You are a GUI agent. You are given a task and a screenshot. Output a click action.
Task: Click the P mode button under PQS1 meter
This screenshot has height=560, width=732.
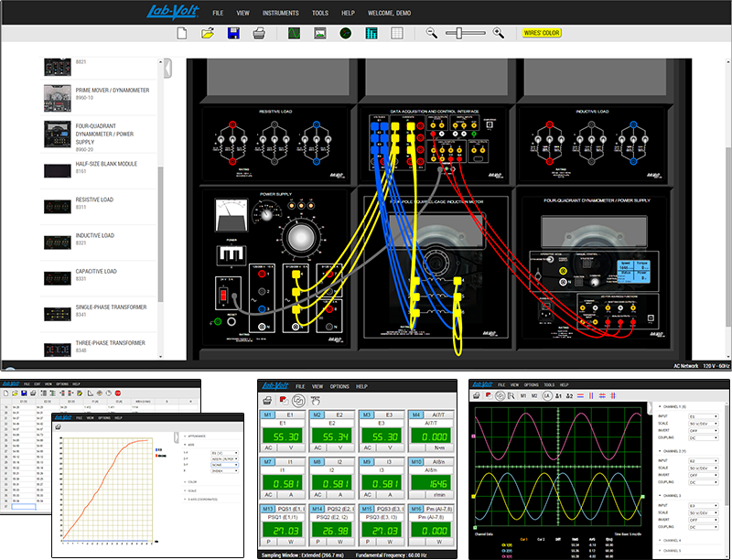(x=268, y=542)
